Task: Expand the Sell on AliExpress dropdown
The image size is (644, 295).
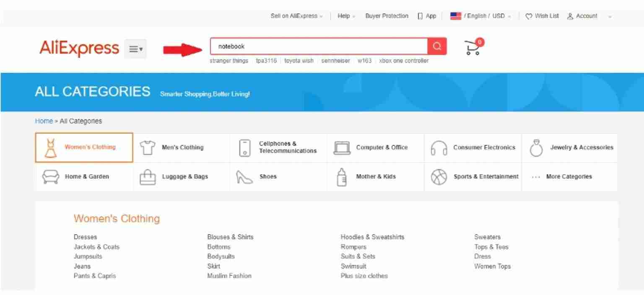Action: coord(296,16)
